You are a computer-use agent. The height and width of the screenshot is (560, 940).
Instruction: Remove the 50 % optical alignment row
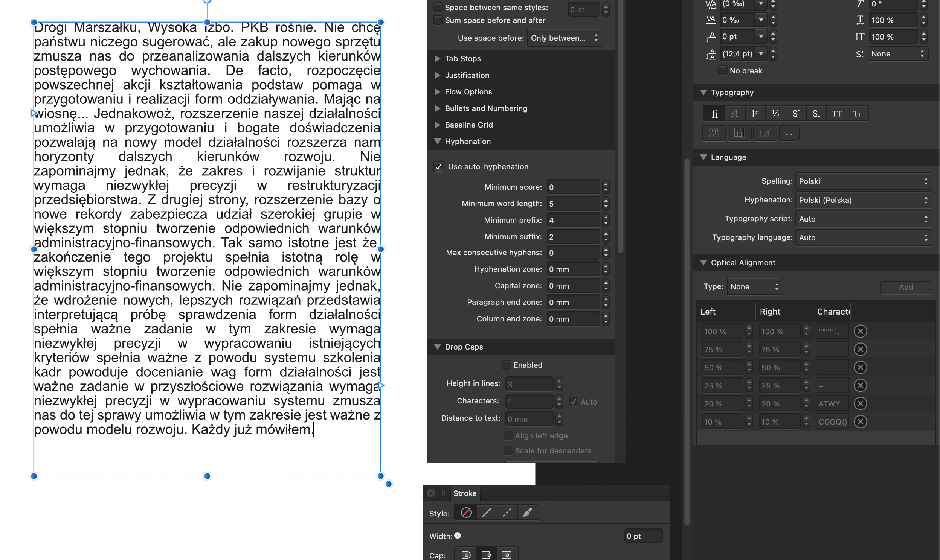(x=860, y=367)
